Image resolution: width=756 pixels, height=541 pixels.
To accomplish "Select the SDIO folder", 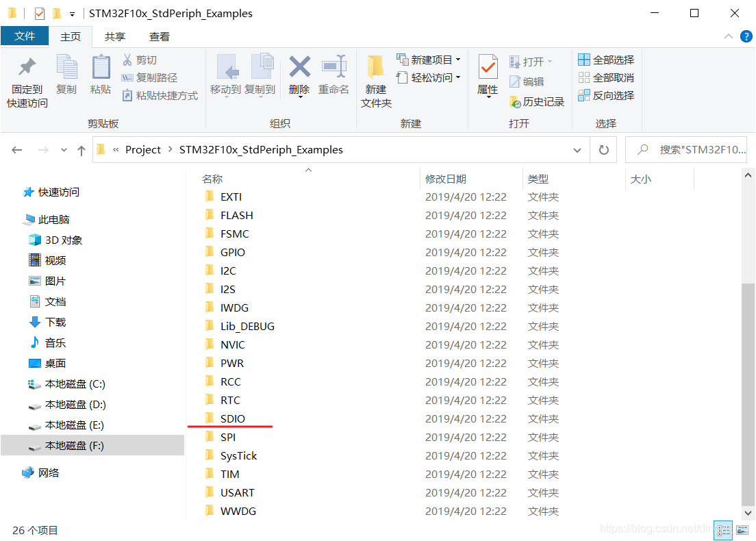I will pos(232,418).
